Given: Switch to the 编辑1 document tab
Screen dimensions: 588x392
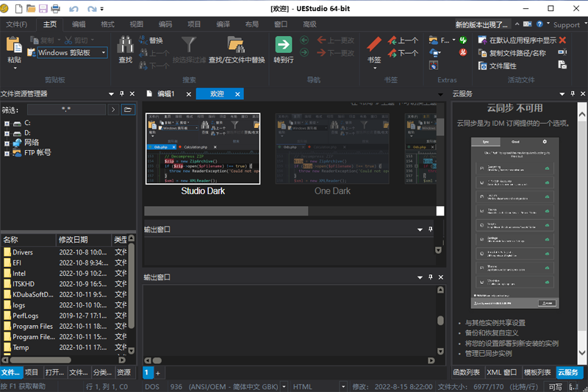Looking at the screenshot, I should point(167,93).
